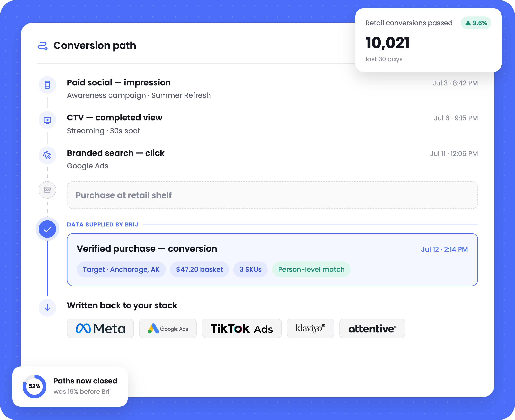
Task: Click the Conversion path title
Action: tap(95, 45)
